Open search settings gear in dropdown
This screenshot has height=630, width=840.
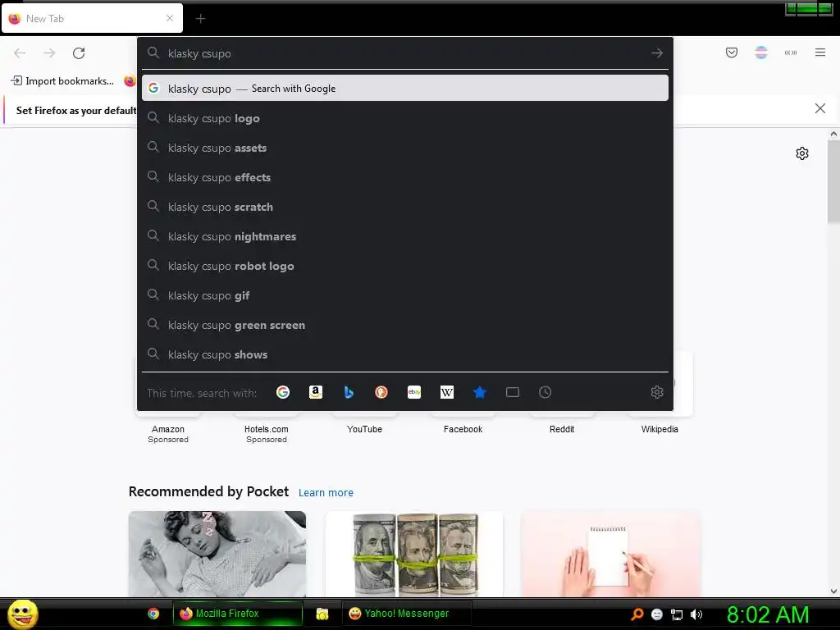click(x=657, y=392)
